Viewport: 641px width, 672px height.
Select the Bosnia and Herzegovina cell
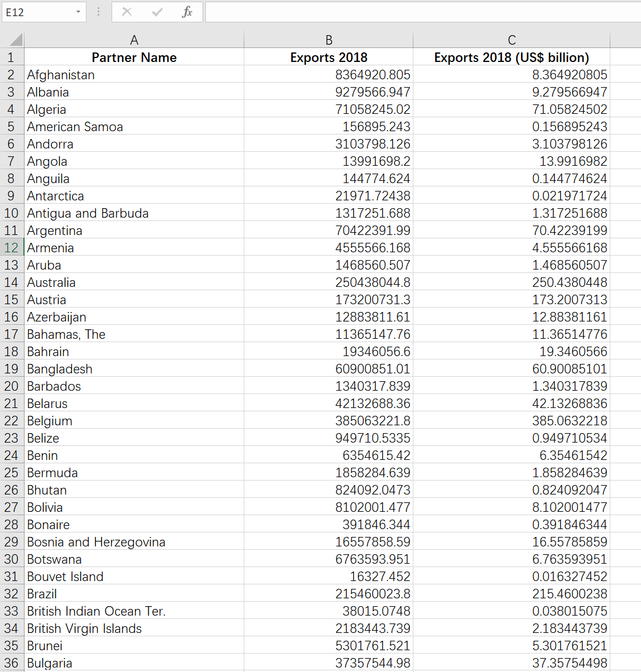tap(134, 541)
